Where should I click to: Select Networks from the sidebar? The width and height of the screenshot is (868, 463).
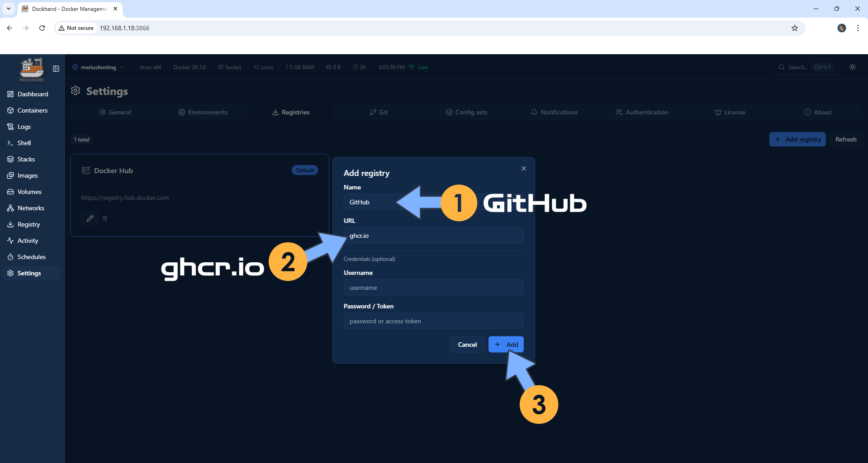pyautogui.click(x=30, y=208)
